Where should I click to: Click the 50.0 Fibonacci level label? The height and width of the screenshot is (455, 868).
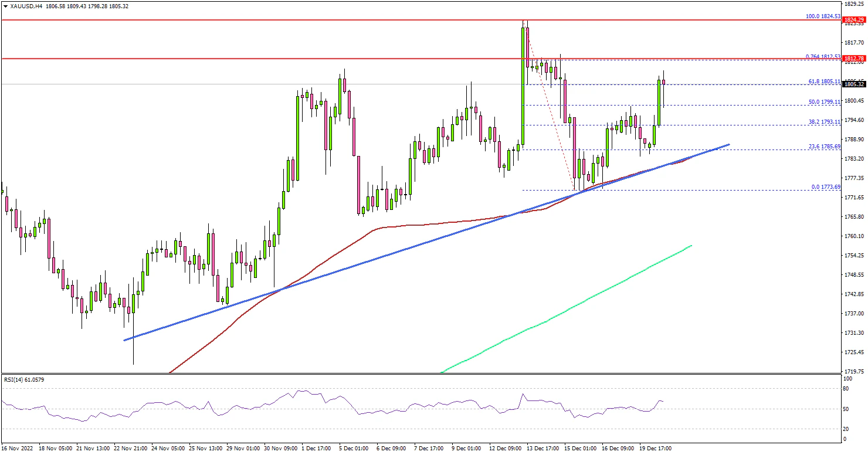(825, 101)
